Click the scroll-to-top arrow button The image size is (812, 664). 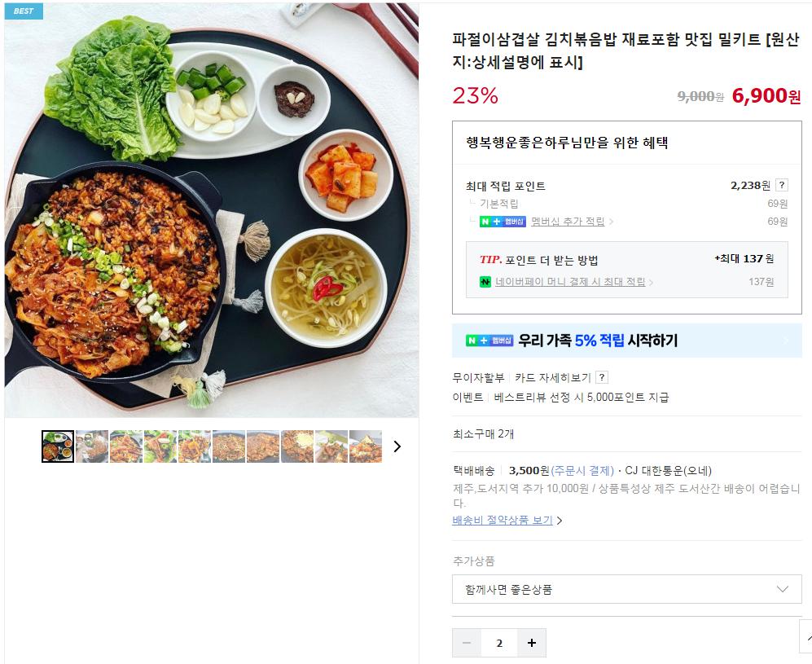coord(805,637)
